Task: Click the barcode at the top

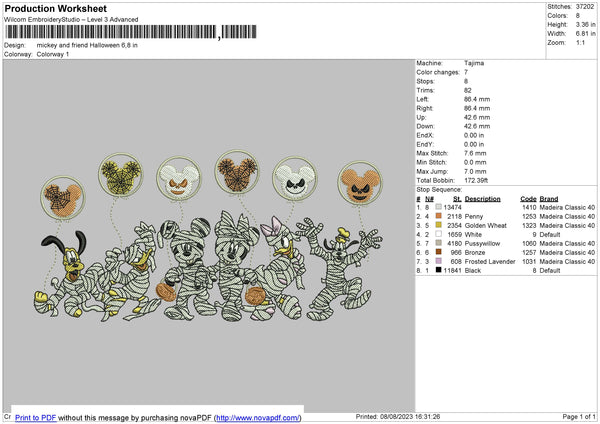Action: click(x=130, y=32)
